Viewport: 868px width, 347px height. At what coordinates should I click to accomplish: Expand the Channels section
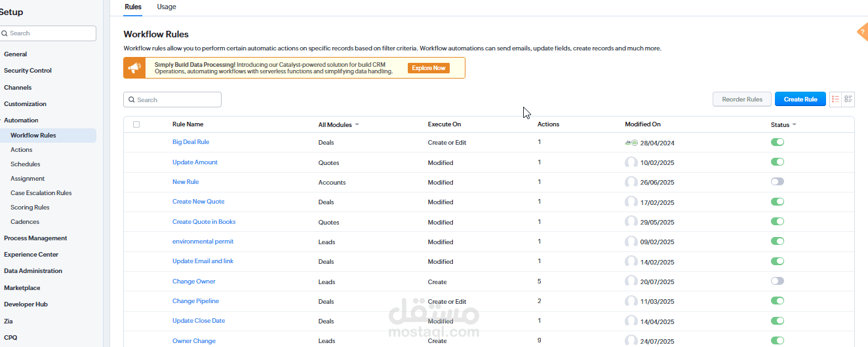(x=18, y=88)
